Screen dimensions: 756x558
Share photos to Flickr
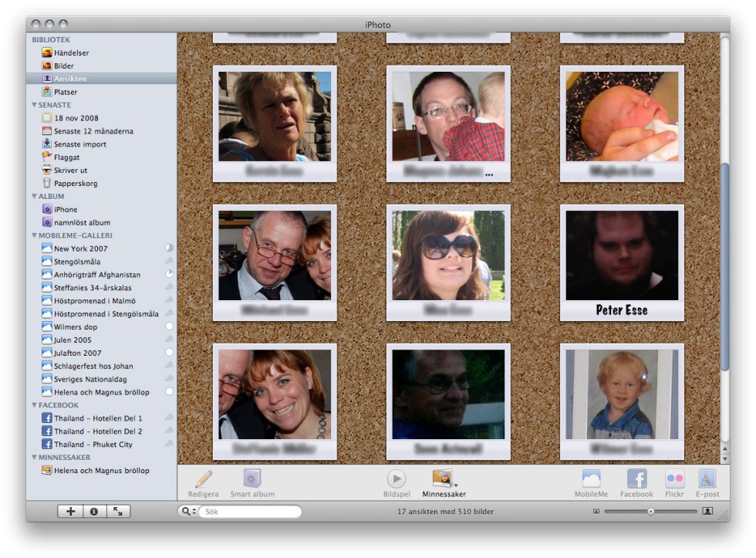pos(674,479)
